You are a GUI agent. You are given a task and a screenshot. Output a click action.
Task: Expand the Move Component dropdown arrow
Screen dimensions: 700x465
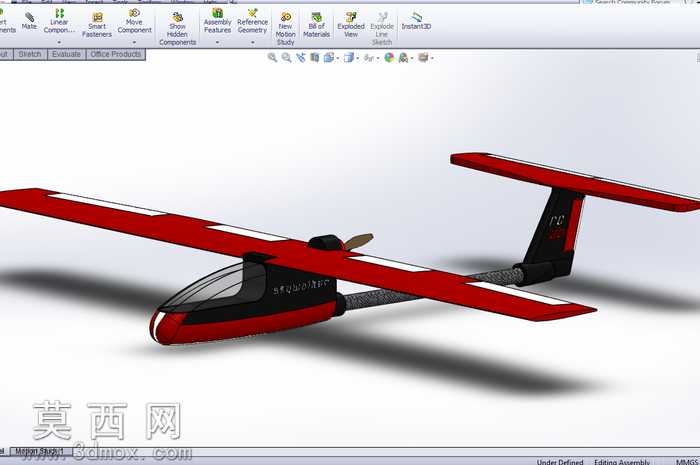[134, 42]
